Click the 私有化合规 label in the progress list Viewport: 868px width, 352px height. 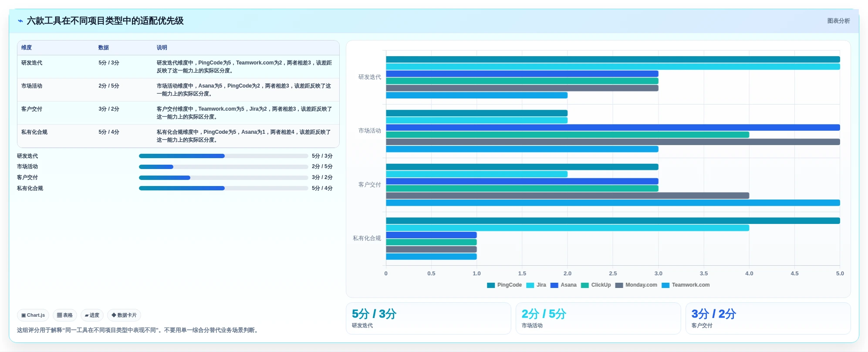pyautogui.click(x=30, y=188)
